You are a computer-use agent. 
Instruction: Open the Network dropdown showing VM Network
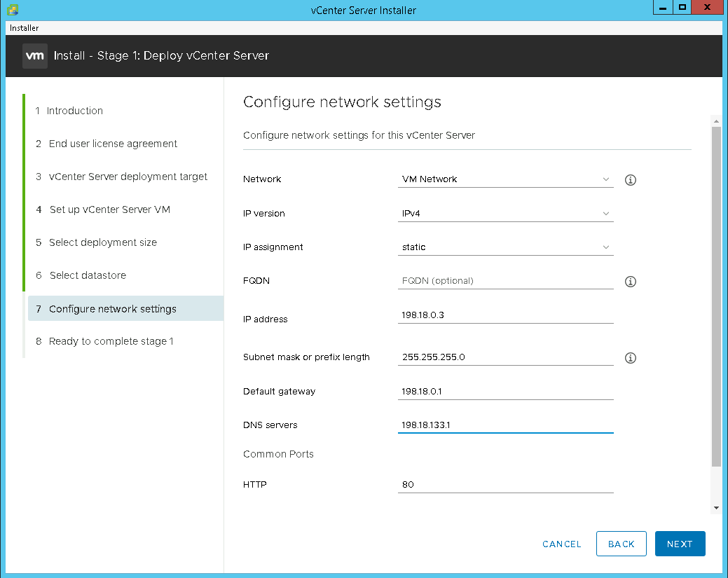pyautogui.click(x=505, y=179)
